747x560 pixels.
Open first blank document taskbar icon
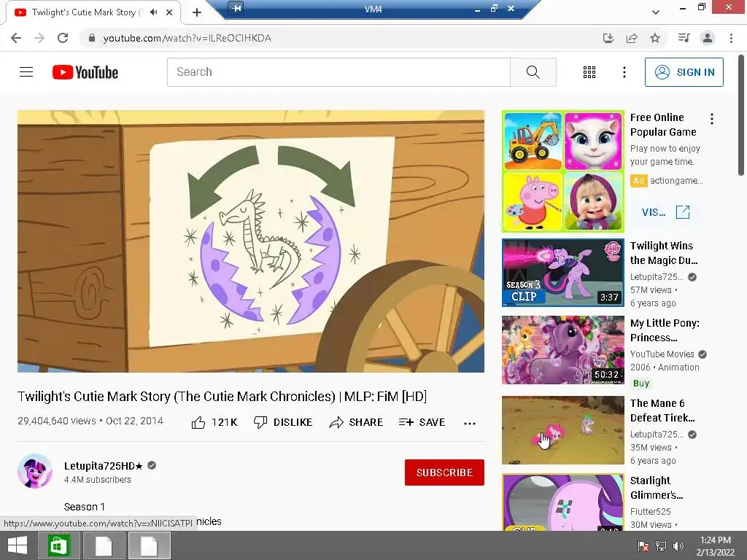coord(104,545)
